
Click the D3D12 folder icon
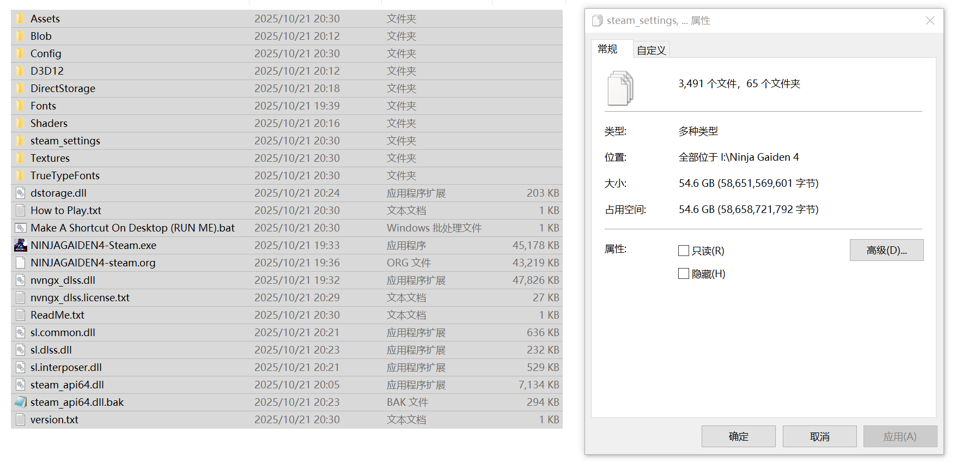point(21,71)
